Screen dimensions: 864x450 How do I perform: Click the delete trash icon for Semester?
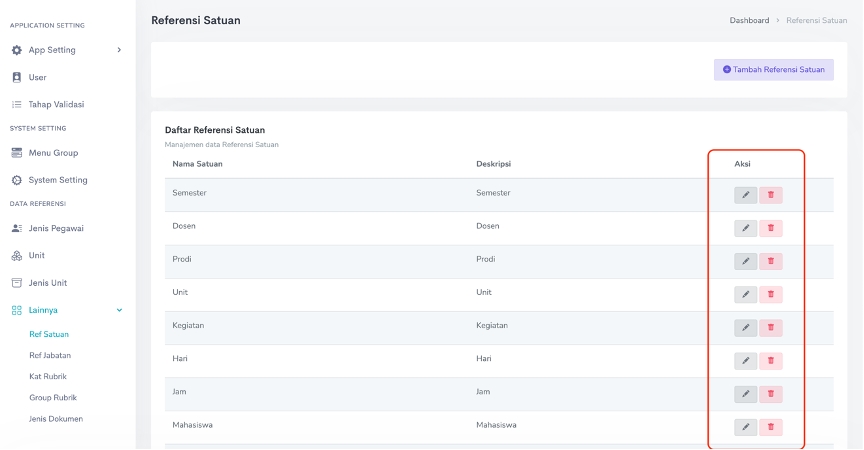(770, 195)
